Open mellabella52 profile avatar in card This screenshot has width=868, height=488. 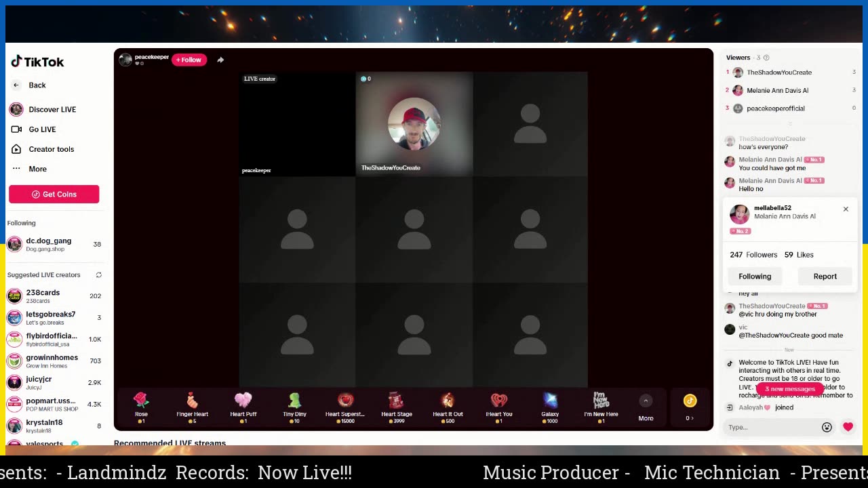point(739,213)
